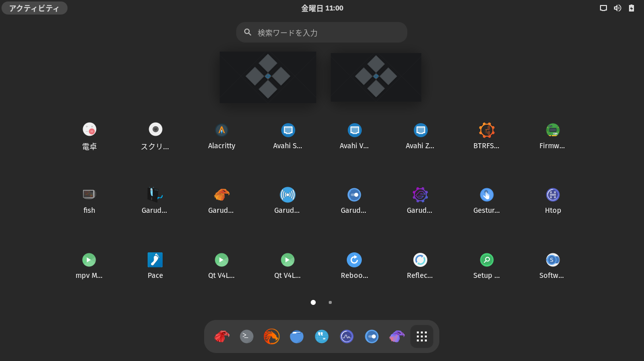Launch the Avahi Z... app
644x361 pixels.
[420, 136]
